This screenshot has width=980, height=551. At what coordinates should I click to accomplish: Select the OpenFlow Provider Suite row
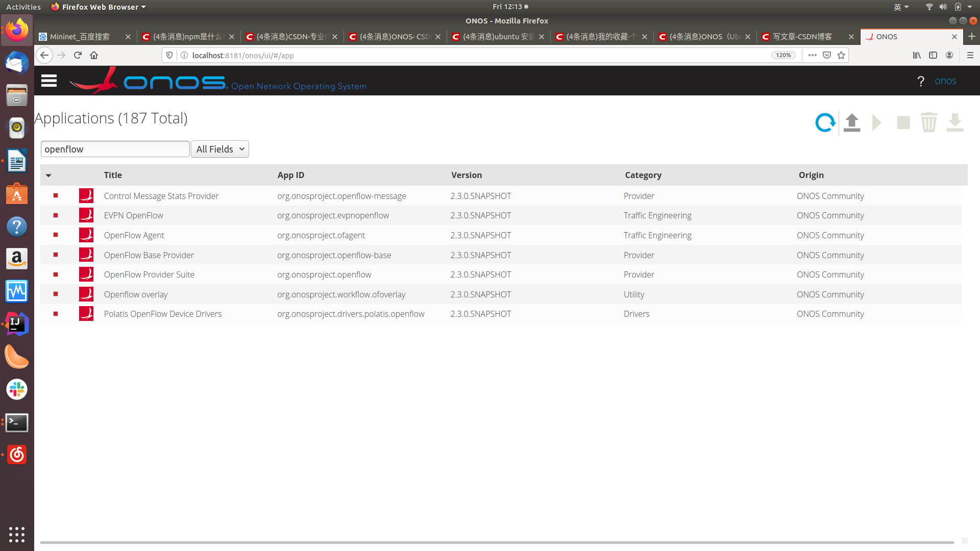pyautogui.click(x=149, y=274)
